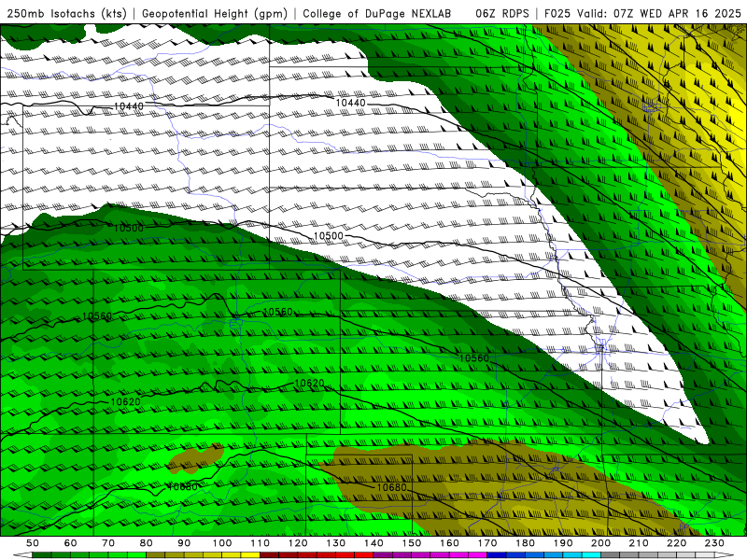
Task: Click the 90 value on the color scale
Action: click(184, 543)
